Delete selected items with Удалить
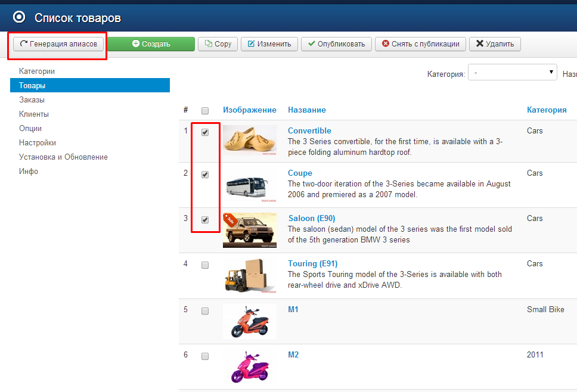Viewport: 577px width, 392px height. (495, 44)
